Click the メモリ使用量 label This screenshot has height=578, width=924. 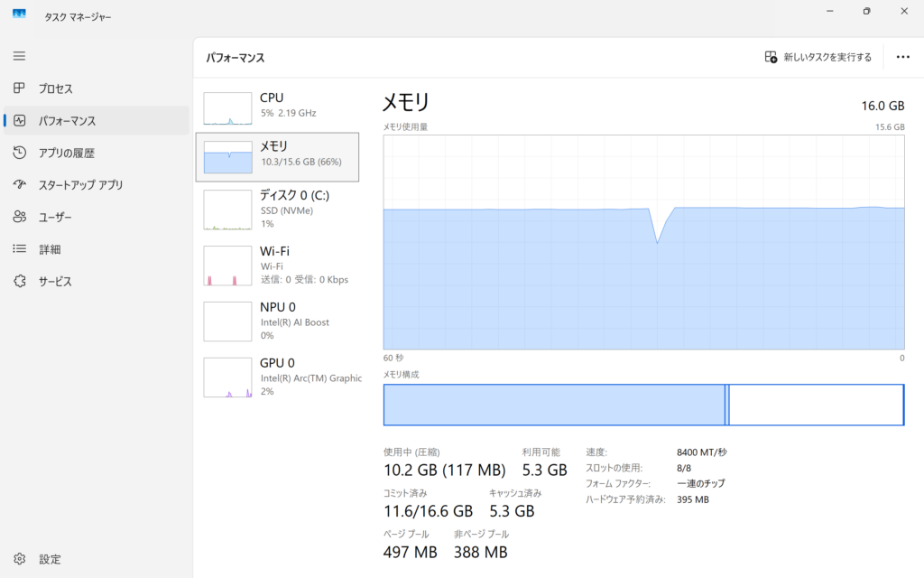(x=405, y=126)
